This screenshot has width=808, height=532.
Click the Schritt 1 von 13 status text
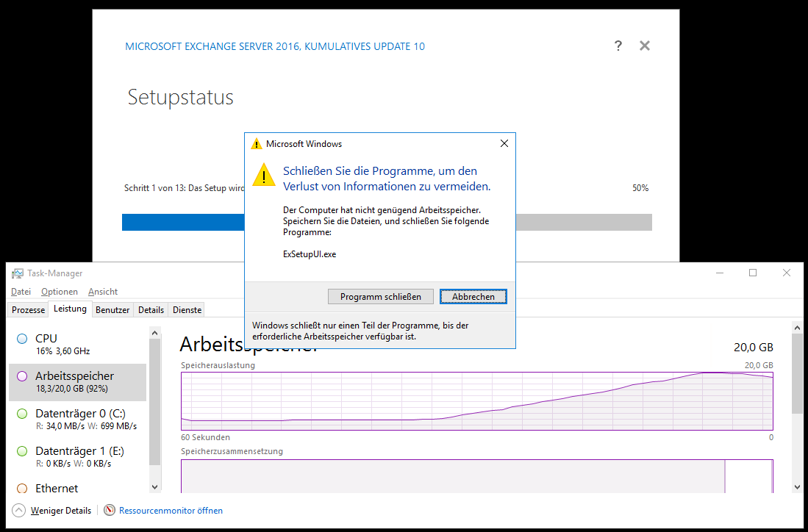[184, 188]
